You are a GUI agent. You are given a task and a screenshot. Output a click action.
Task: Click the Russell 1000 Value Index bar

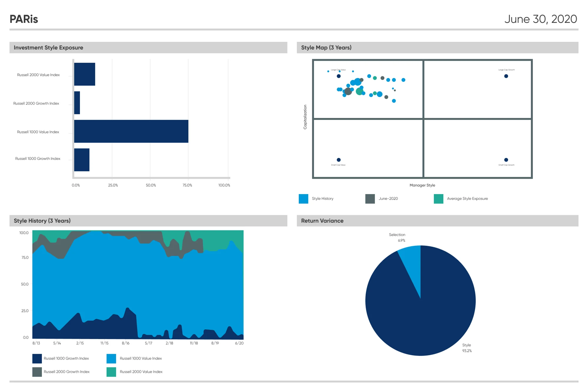click(131, 131)
